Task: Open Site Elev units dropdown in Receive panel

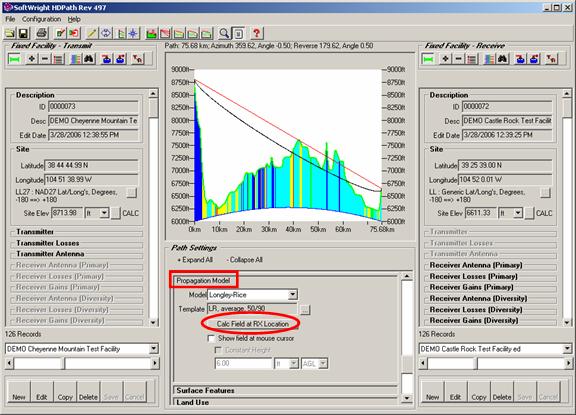Action: 518,213
